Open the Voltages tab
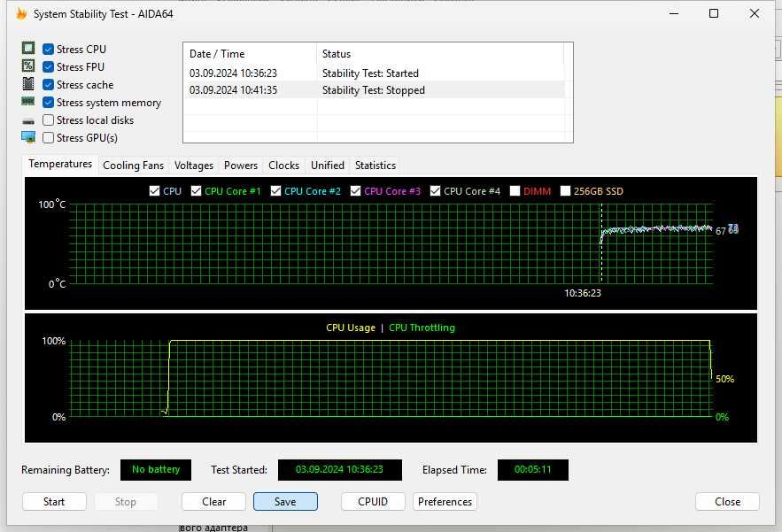This screenshot has width=782, height=532. tap(193, 166)
